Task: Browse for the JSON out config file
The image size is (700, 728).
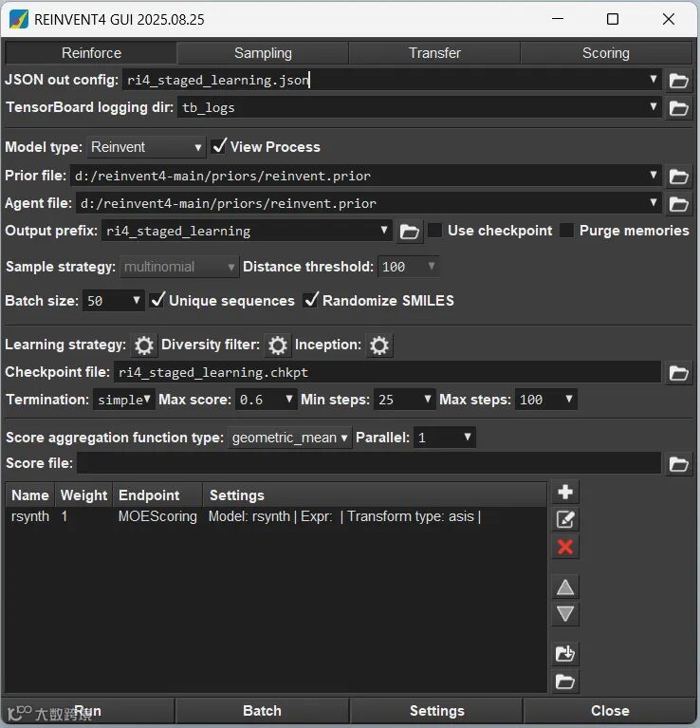Action: click(679, 81)
